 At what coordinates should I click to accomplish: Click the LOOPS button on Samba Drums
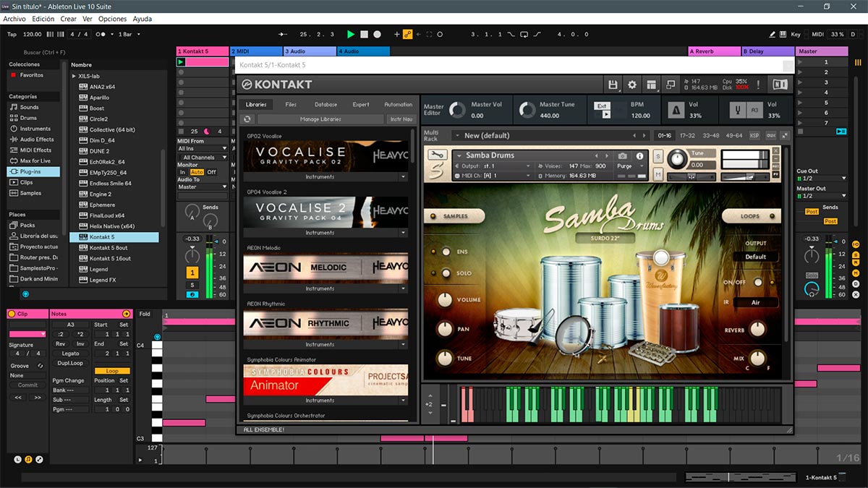point(750,216)
